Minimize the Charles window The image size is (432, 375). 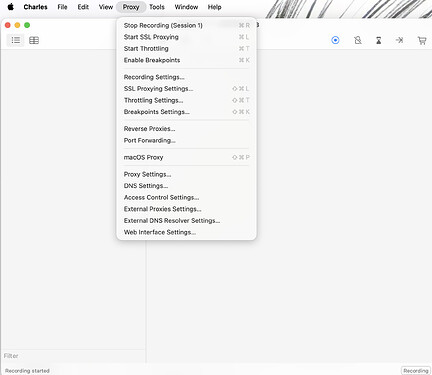pyautogui.click(x=17, y=25)
